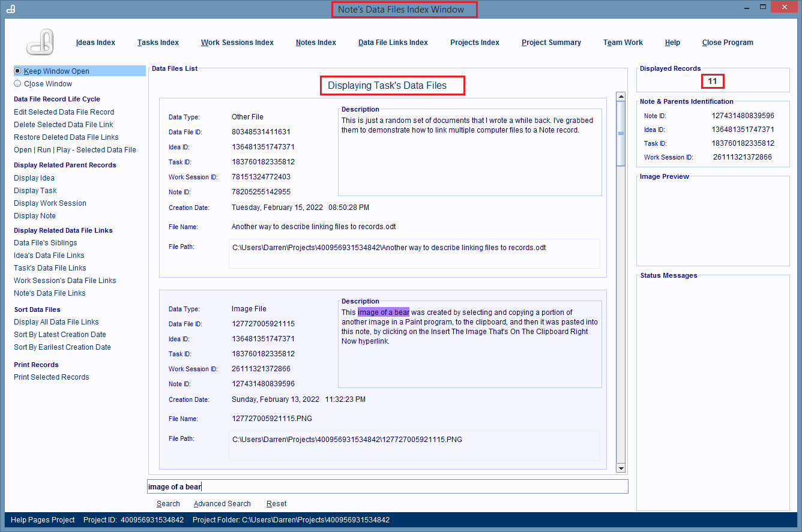Screen dimensions: 802x532
Task: Open Run Play the selected data file
Action: [x=74, y=150]
